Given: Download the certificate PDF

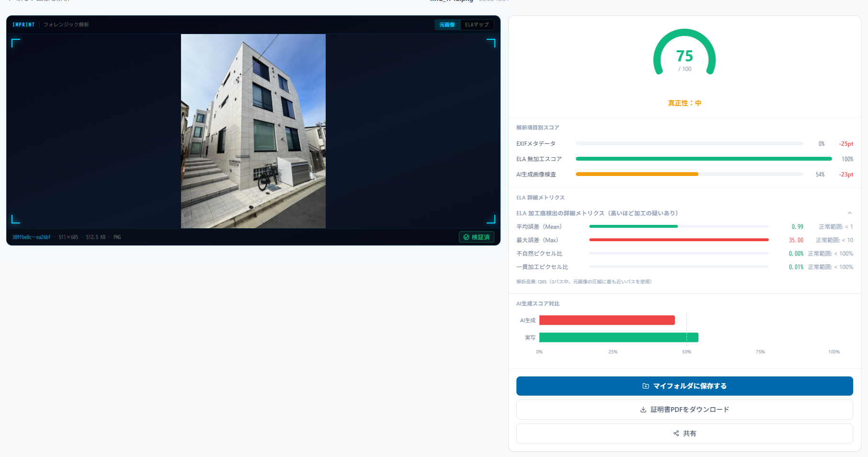Looking at the screenshot, I should click(685, 410).
